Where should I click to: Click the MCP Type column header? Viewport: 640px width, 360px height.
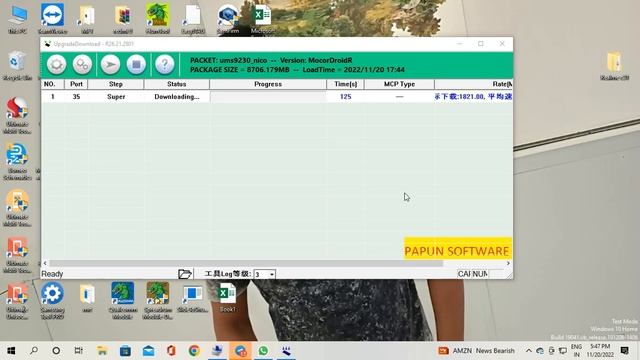point(400,84)
